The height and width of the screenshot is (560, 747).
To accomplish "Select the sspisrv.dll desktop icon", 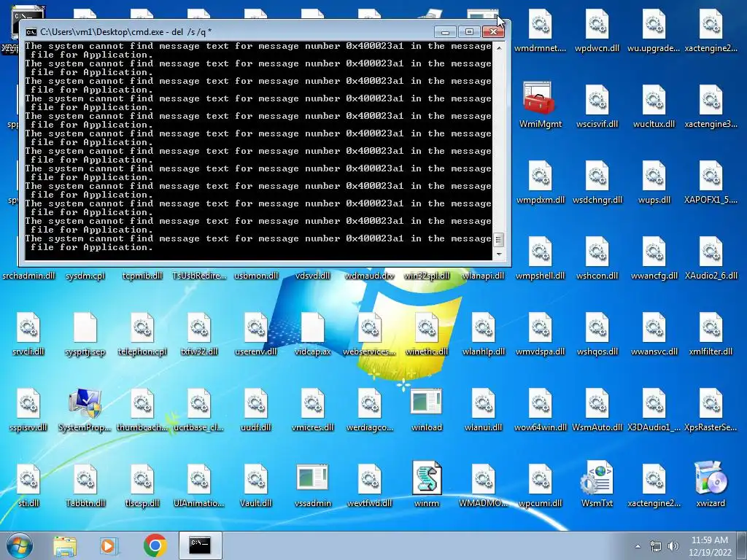I will pos(28,402).
